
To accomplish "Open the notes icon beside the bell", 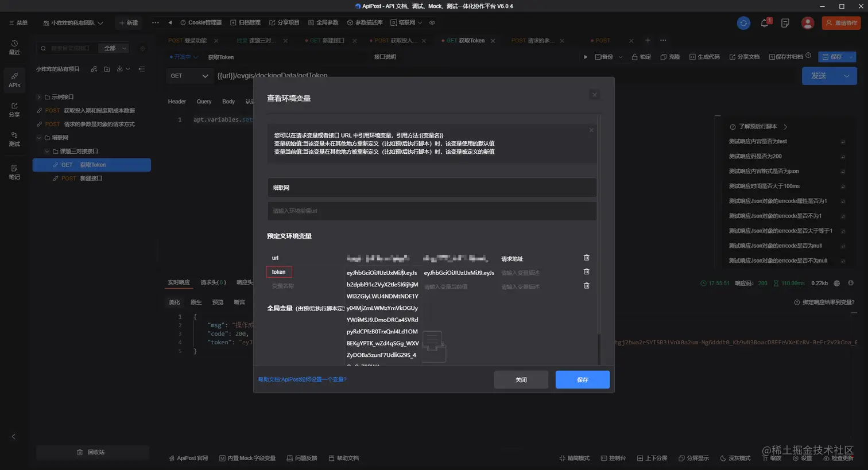I will point(785,23).
